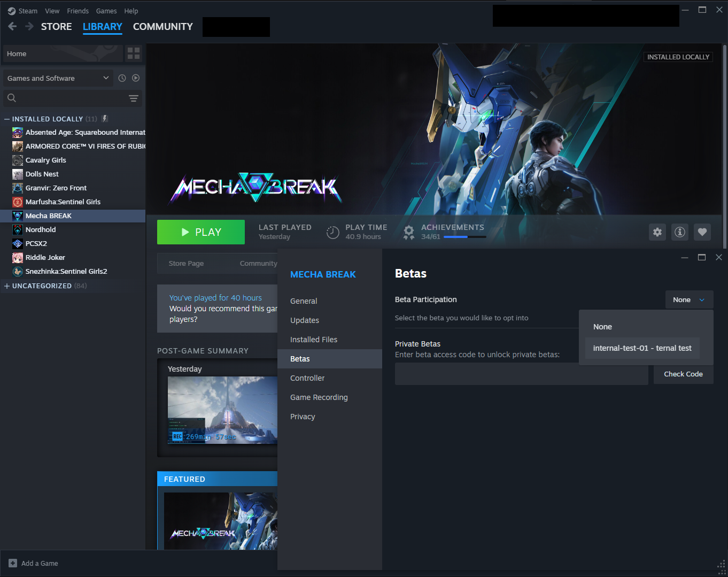Toggle ready-to-play filter icon
Image resolution: width=728 pixels, height=577 pixels.
[x=136, y=78]
